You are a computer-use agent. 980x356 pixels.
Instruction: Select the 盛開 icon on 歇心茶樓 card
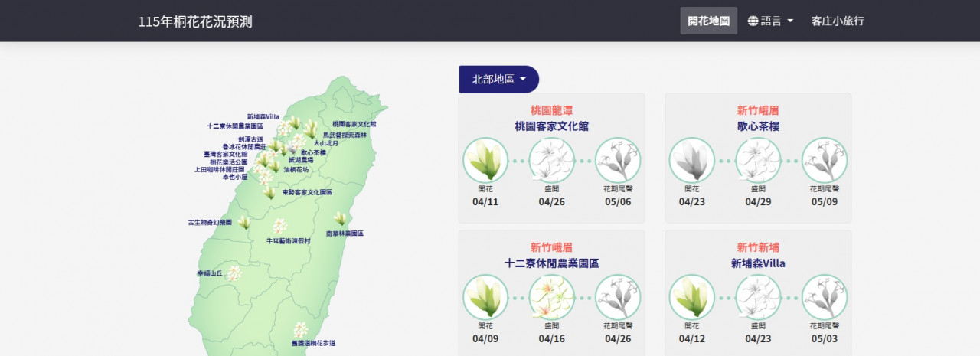[758, 161]
